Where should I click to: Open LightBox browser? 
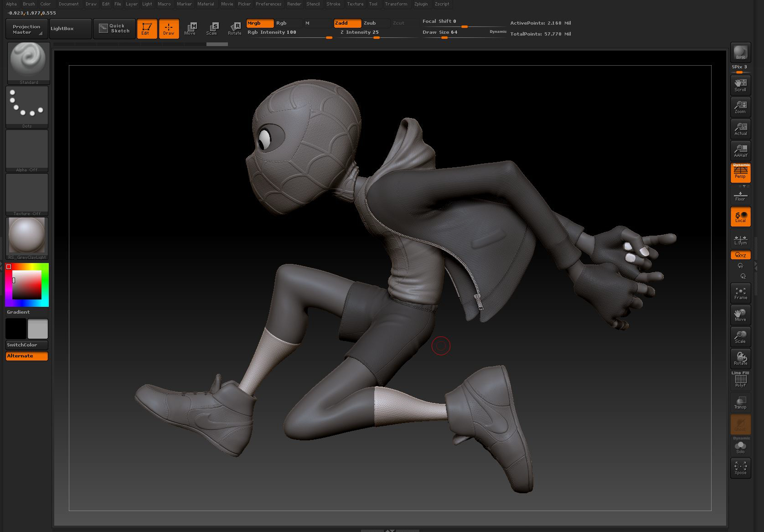[x=70, y=29]
